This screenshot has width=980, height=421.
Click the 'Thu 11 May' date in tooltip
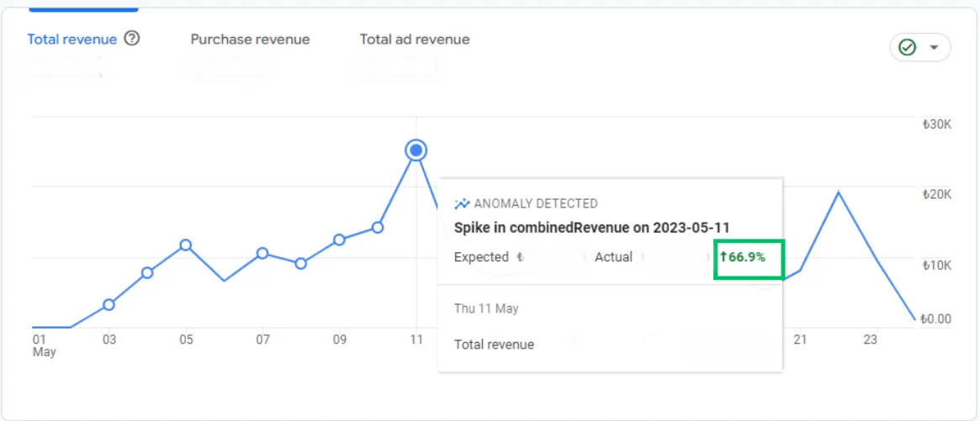(486, 308)
